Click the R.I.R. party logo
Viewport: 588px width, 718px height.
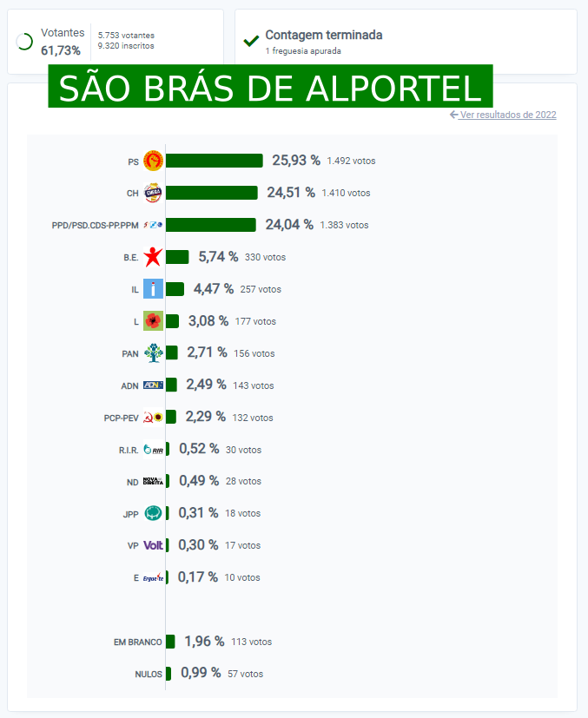pyautogui.click(x=153, y=450)
